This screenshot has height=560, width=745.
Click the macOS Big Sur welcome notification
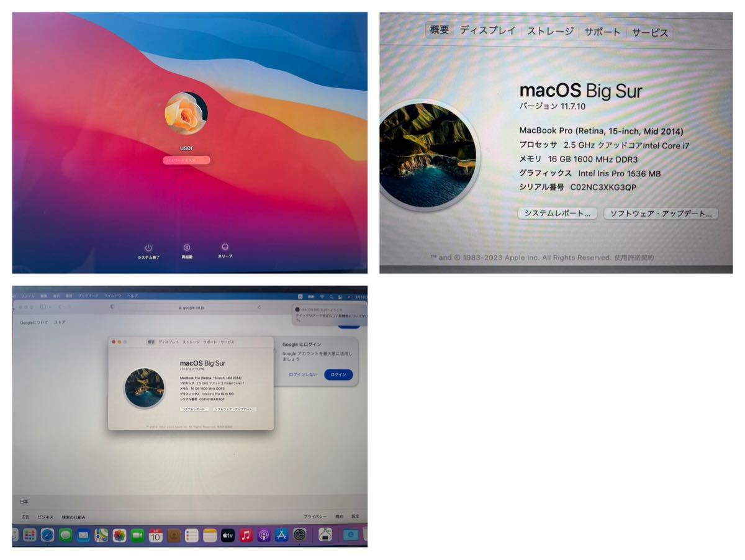tap(330, 314)
